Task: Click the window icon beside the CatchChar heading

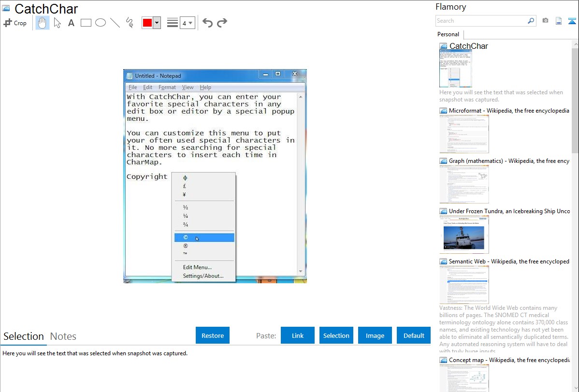Action: [x=6, y=8]
